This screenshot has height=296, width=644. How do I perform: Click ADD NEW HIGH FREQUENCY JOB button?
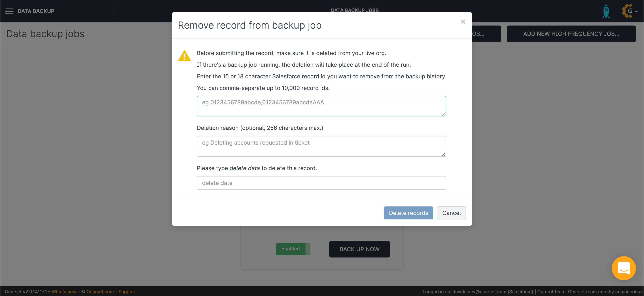click(571, 34)
